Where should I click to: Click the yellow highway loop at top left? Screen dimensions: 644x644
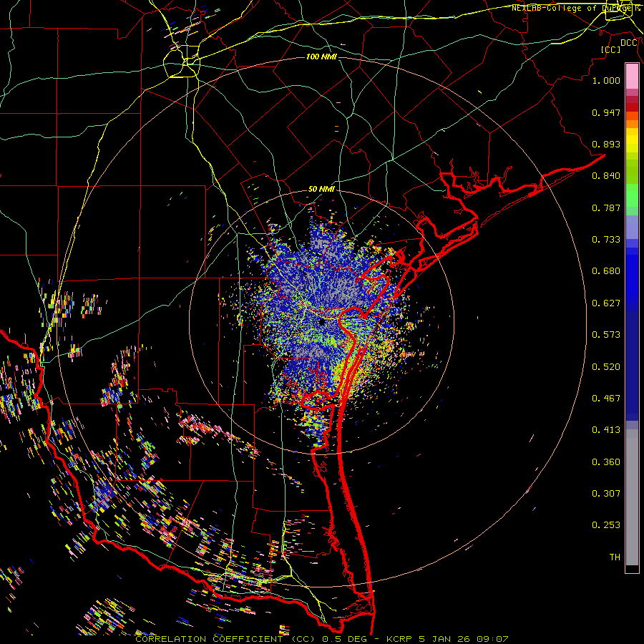(x=182, y=62)
